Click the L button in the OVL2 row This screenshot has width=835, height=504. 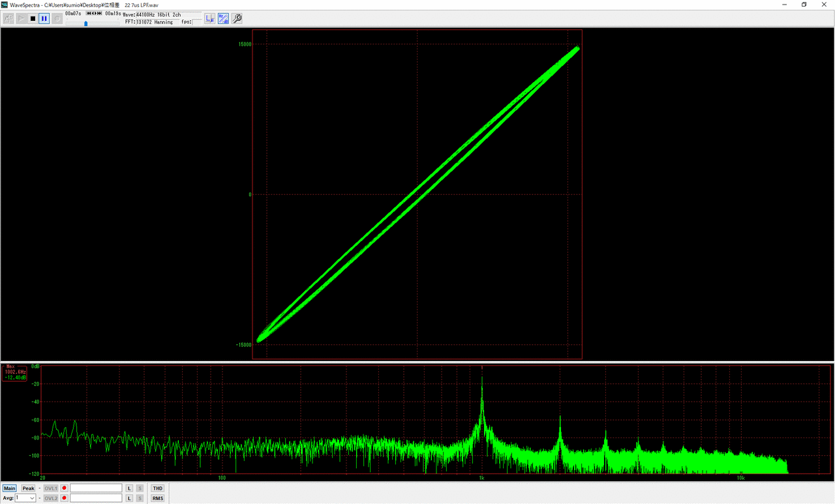click(129, 498)
